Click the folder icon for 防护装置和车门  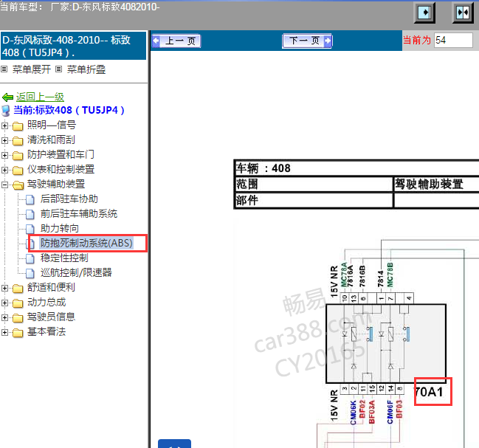(18, 156)
